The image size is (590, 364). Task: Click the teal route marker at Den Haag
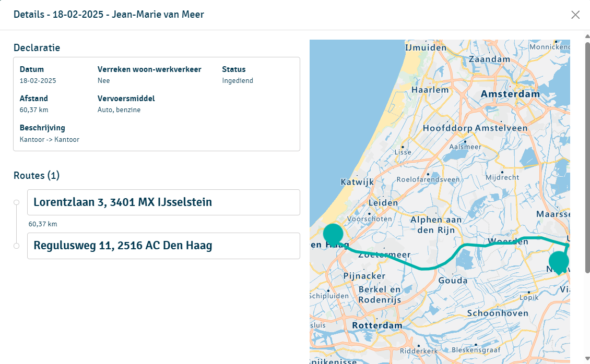(x=333, y=234)
